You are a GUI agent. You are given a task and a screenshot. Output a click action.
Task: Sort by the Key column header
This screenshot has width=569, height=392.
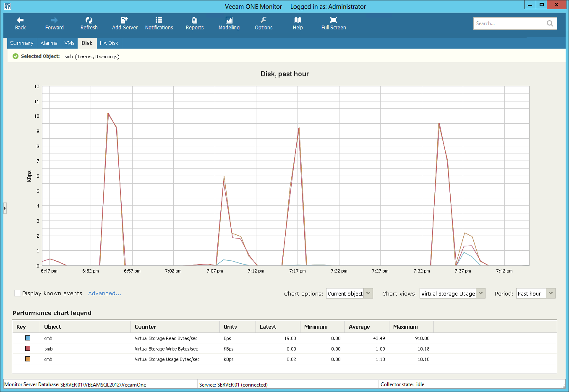click(26, 327)
